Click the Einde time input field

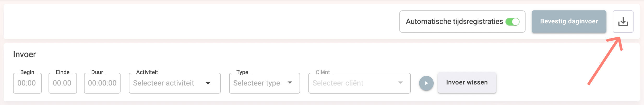tap(63, 83)
